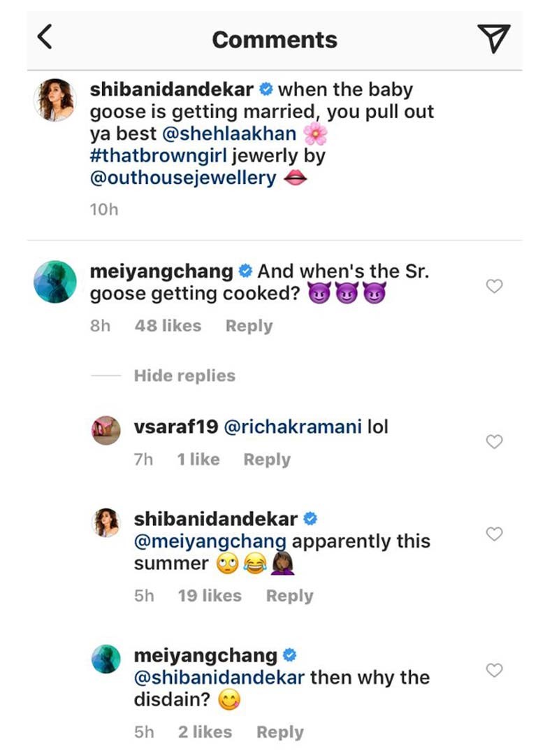Open meiyangchang's avatar on first comment
The image size is (559, 756).
(55, 282)
